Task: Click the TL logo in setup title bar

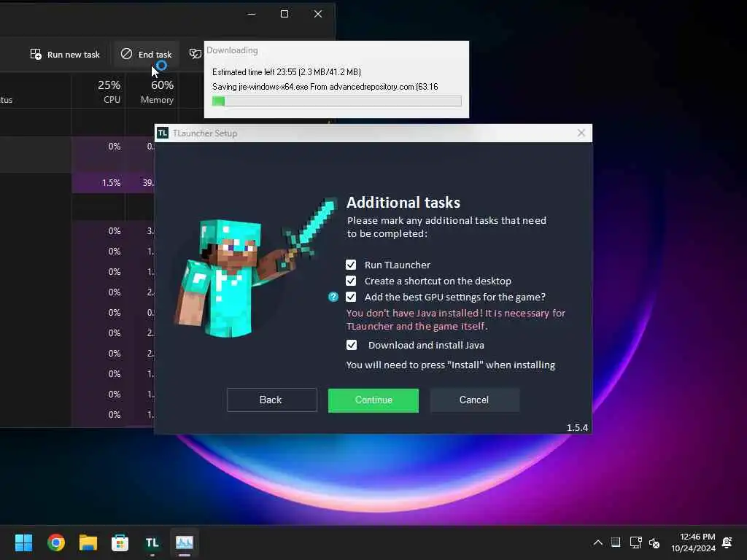Action: (163, 133)
